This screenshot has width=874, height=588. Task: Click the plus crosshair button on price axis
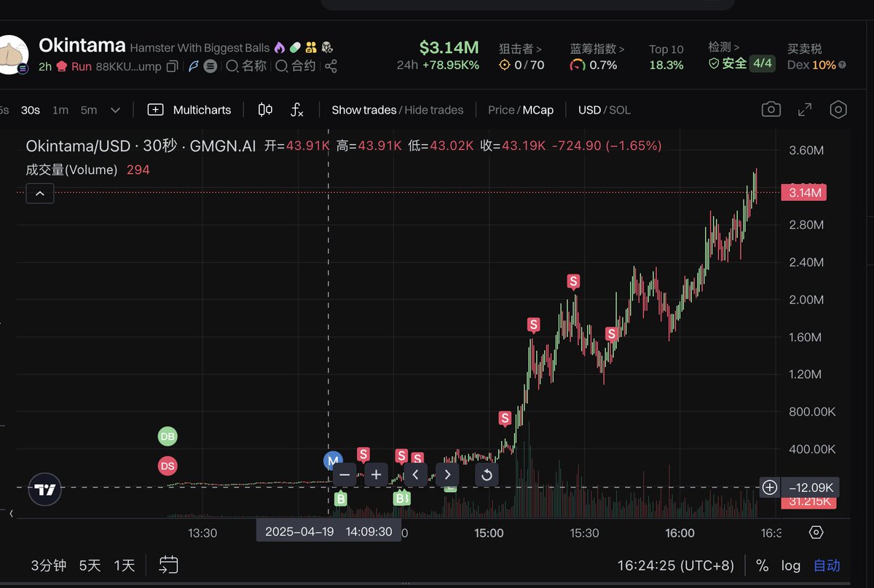tap(770, 487)
